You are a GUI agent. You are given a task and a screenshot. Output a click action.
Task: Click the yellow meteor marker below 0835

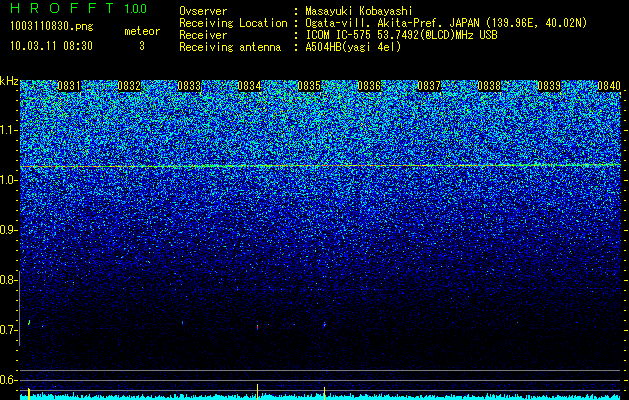coord(324,393)
